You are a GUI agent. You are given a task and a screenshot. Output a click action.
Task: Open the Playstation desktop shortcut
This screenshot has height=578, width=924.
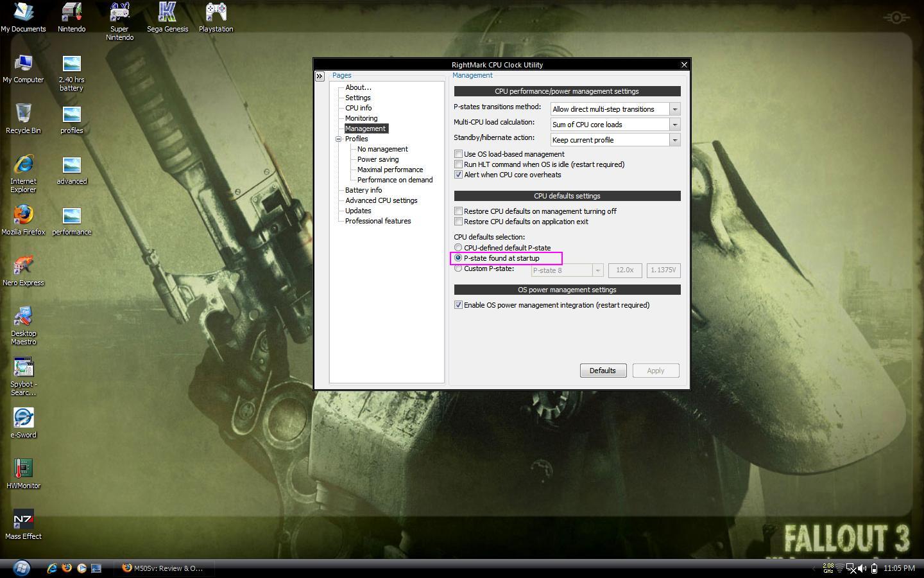pyautogui.click(x=216, y=17)
